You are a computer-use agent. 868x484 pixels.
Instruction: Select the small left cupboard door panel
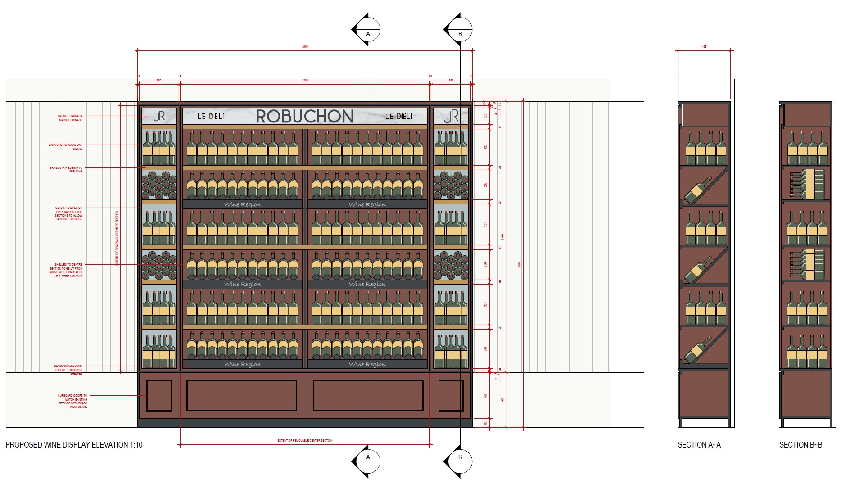pyautogui.click(x=159, y=395)
